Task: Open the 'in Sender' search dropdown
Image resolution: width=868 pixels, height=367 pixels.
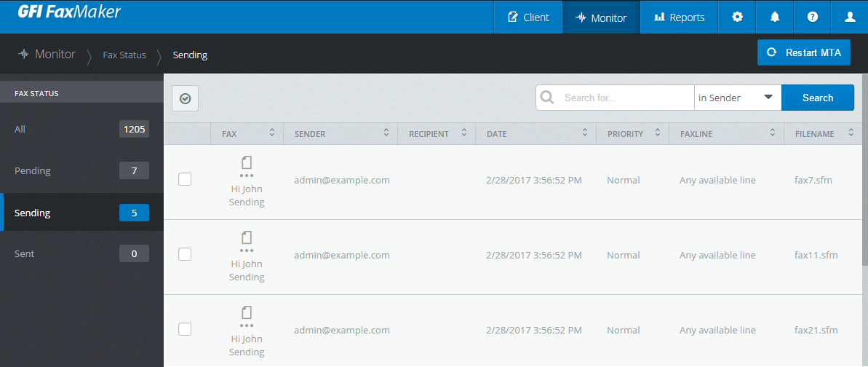Action: tap(737, 98)
